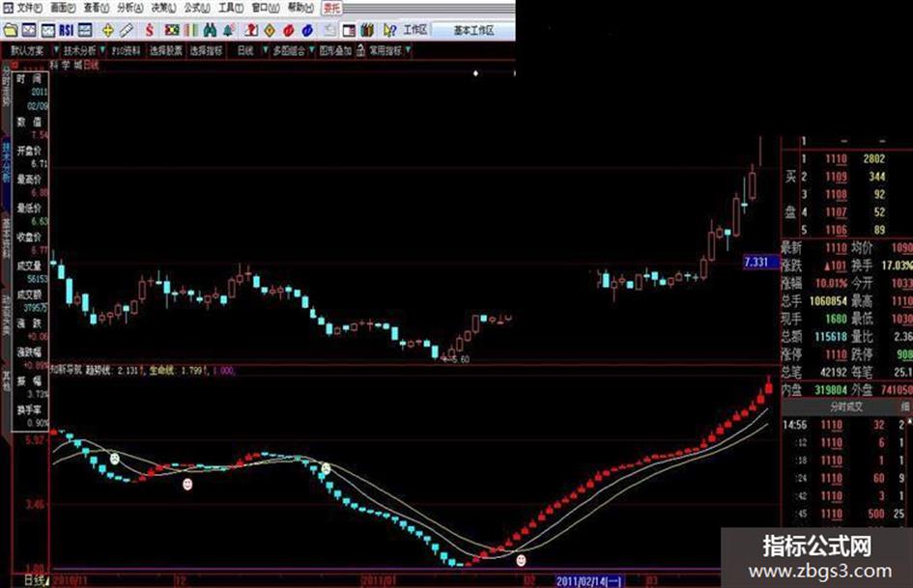
Task: Click the window layout panel icon
Action: tap(348, 30)
